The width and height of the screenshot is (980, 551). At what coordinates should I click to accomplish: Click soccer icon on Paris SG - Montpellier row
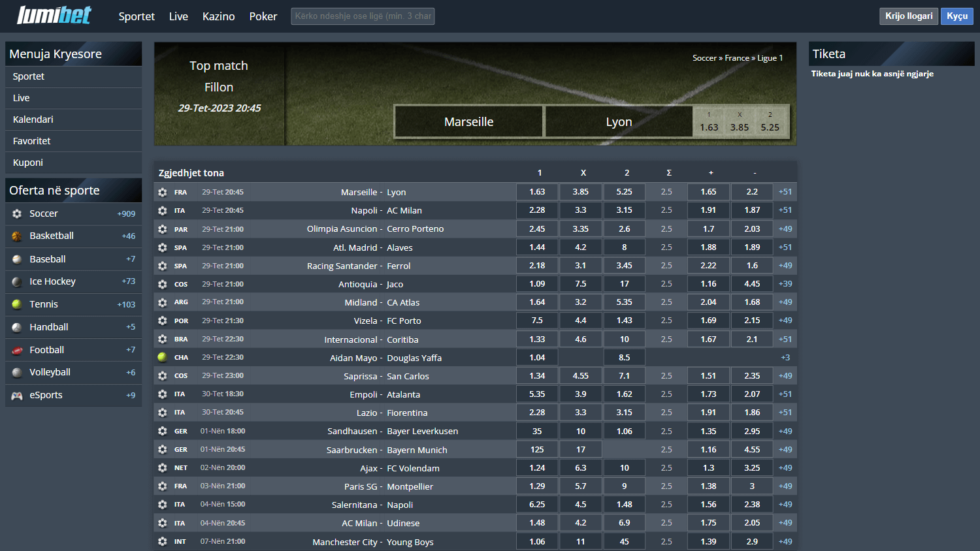162,486
